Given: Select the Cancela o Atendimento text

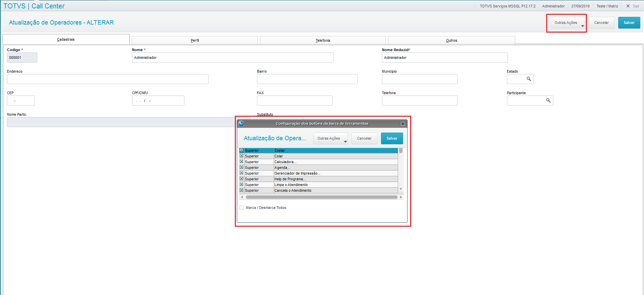Looking at the screenshot, I should click(x=293, y=191).
